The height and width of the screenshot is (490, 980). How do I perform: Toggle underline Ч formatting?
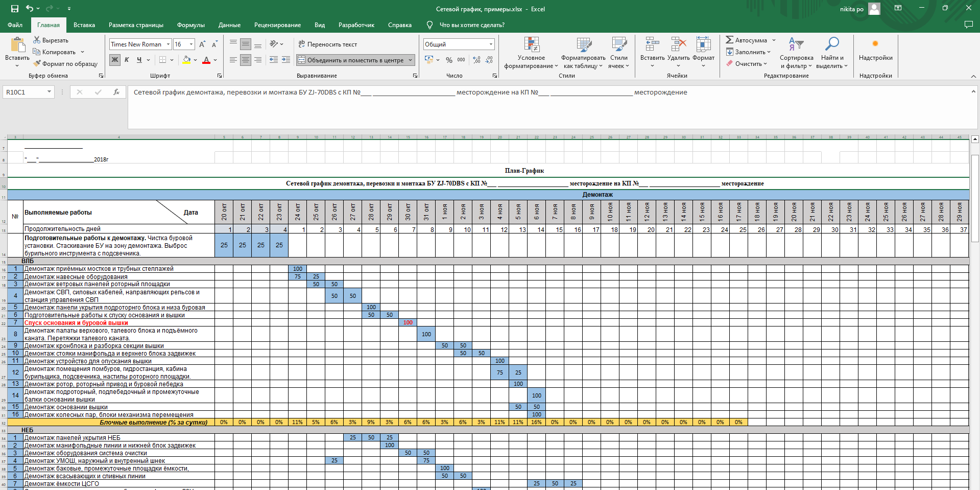(x=139, y=60)
